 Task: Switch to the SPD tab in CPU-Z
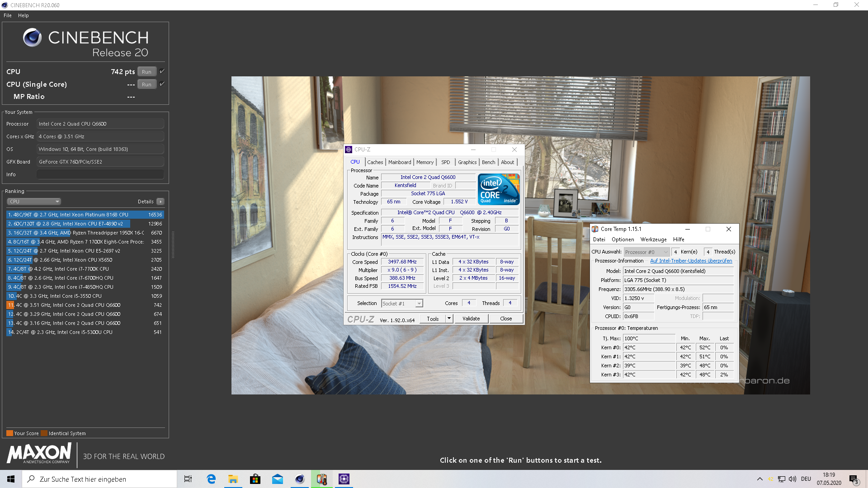(x=446, y=162)
